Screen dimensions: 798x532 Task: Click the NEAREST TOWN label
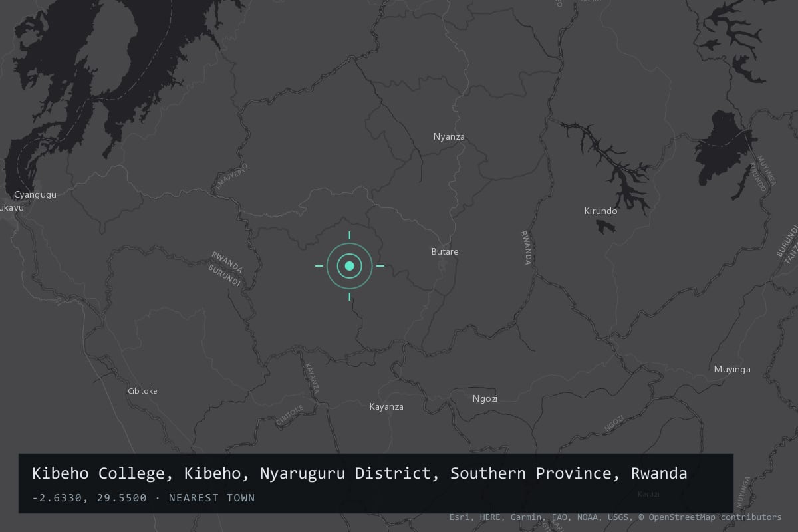pos(211,497)
